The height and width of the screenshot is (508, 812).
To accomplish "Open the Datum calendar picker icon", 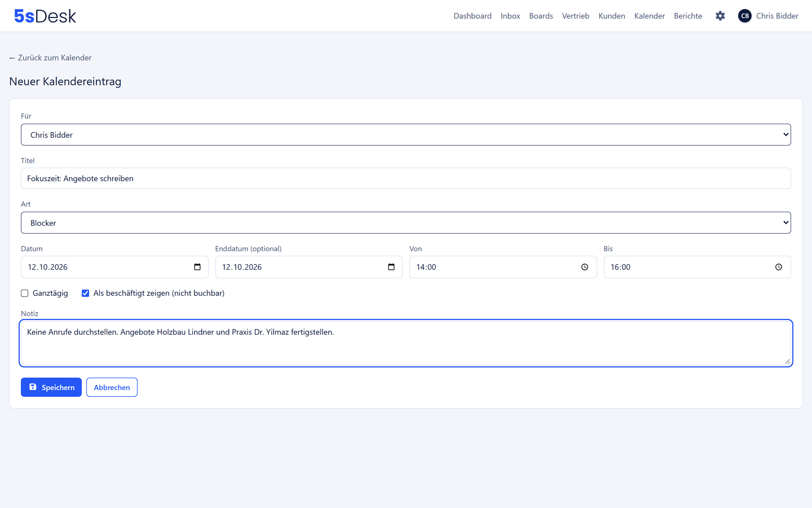I will click(197, 267).
